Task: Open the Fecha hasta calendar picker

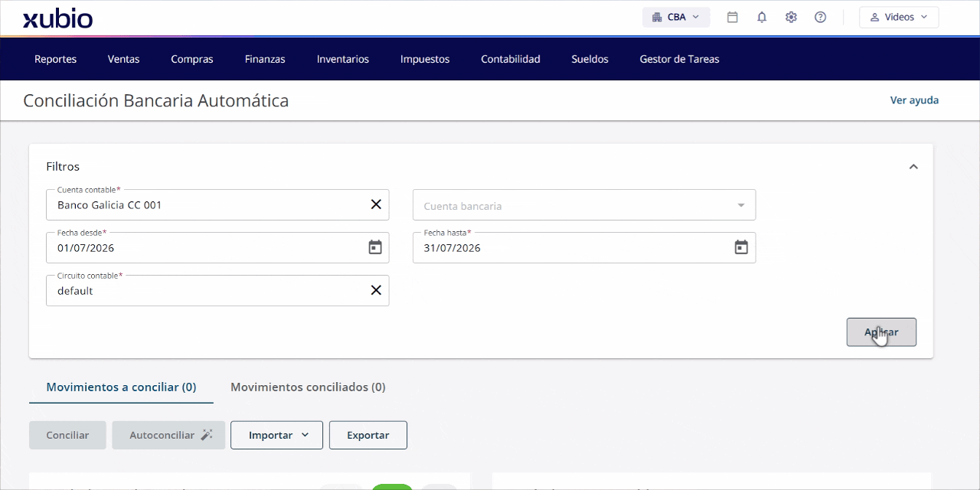Action: pos(741,247)
